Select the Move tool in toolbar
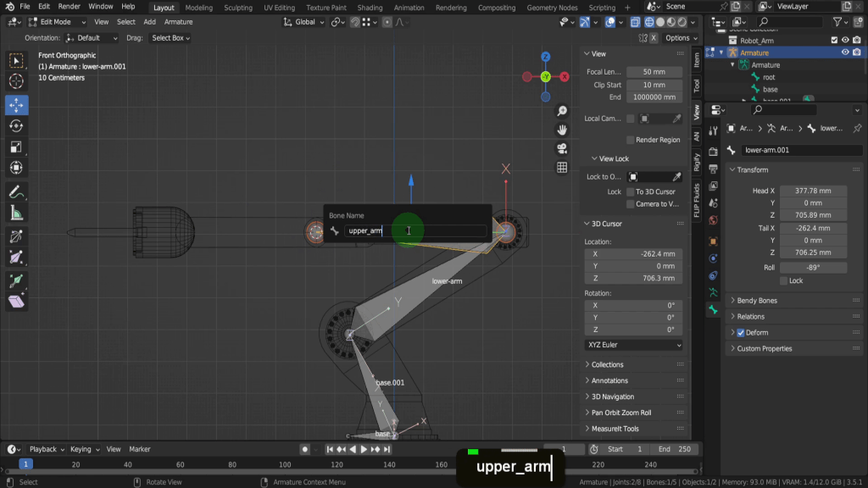Screen dimensions: 868x488 tap(16, 105)
